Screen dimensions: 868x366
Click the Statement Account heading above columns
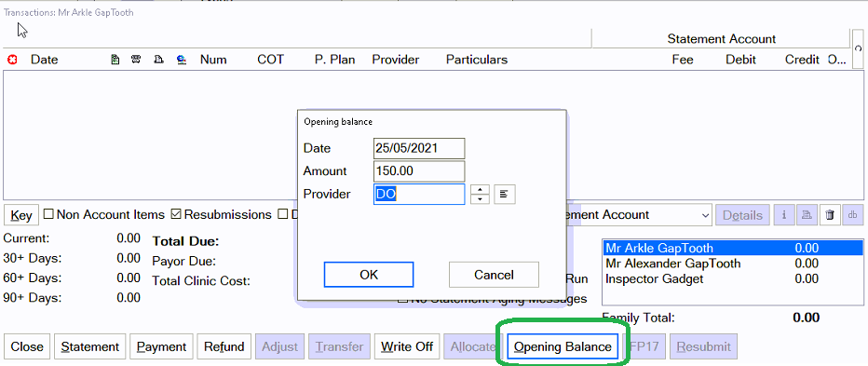click(x=721, y=39)
